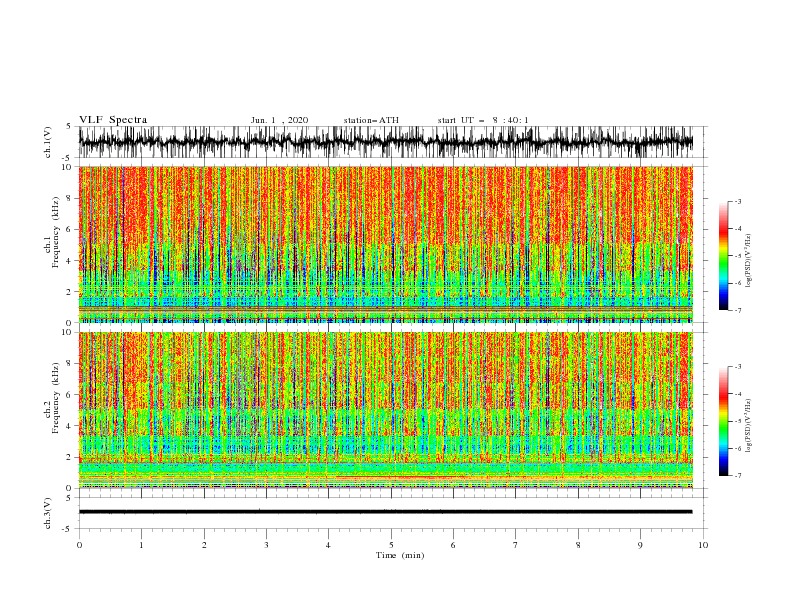Click the flat ch.3 voltage trace
792x612 pixels.
[385, 512]
